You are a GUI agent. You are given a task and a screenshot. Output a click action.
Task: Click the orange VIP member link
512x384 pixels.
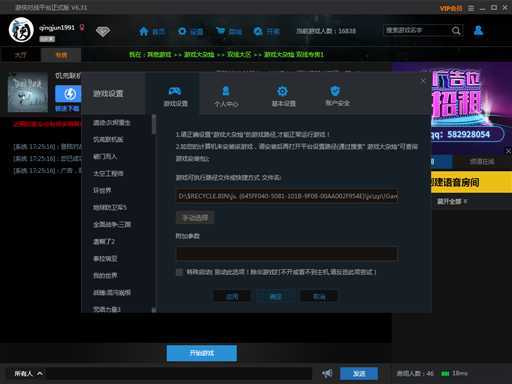point(451,8)
